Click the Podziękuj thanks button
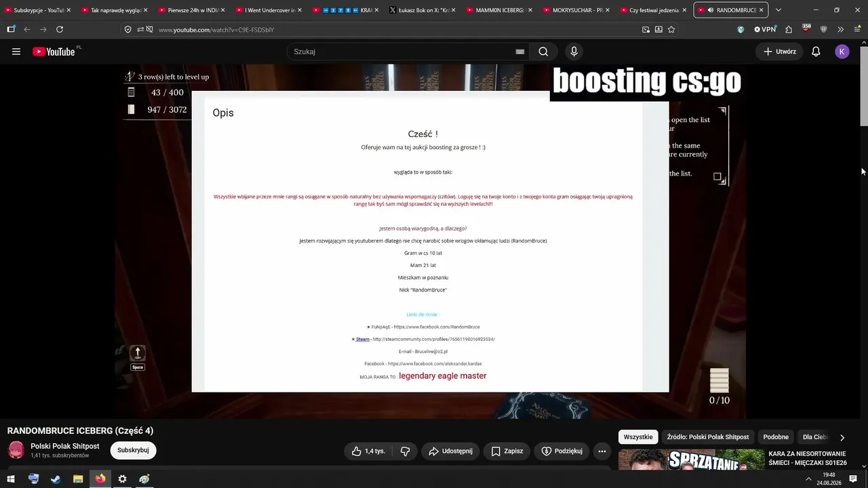The height and width of the screenshot is (488, 868). pos(561,451)
